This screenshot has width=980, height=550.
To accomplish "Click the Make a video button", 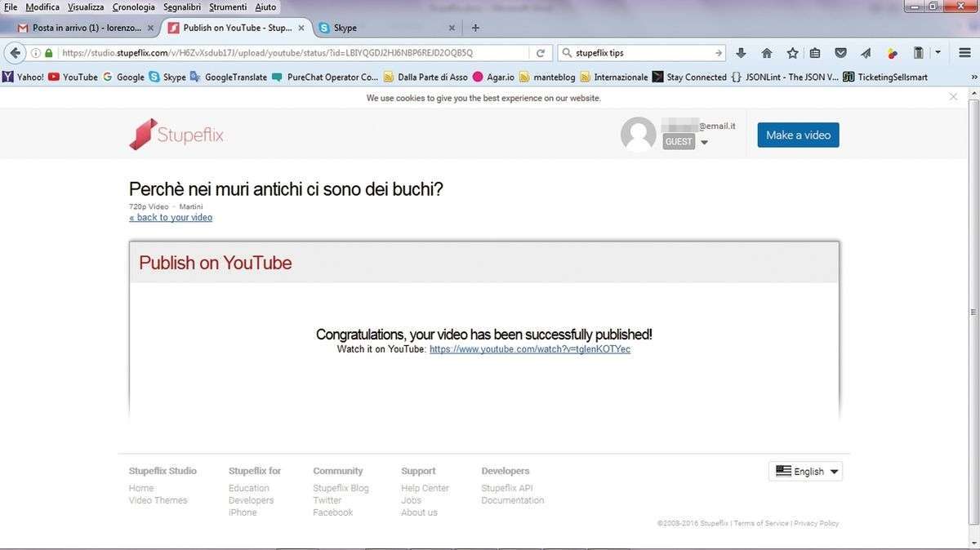I will pos(798,135).
